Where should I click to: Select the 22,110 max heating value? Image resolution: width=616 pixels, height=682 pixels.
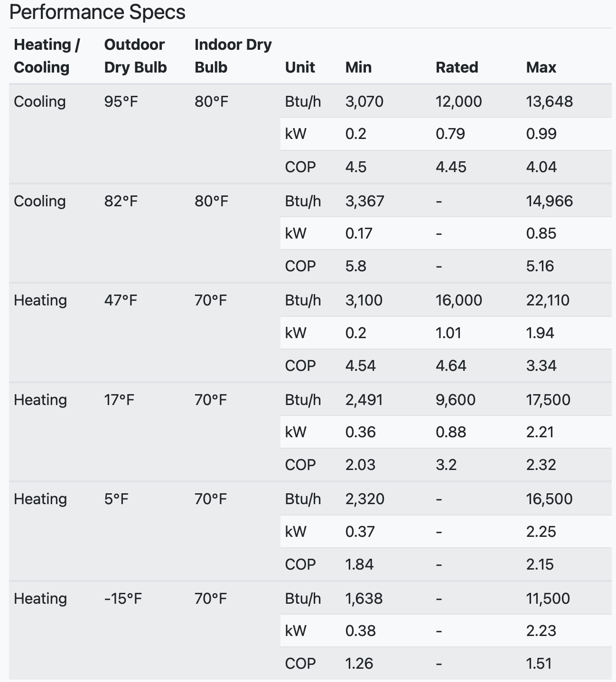point(548,300)
